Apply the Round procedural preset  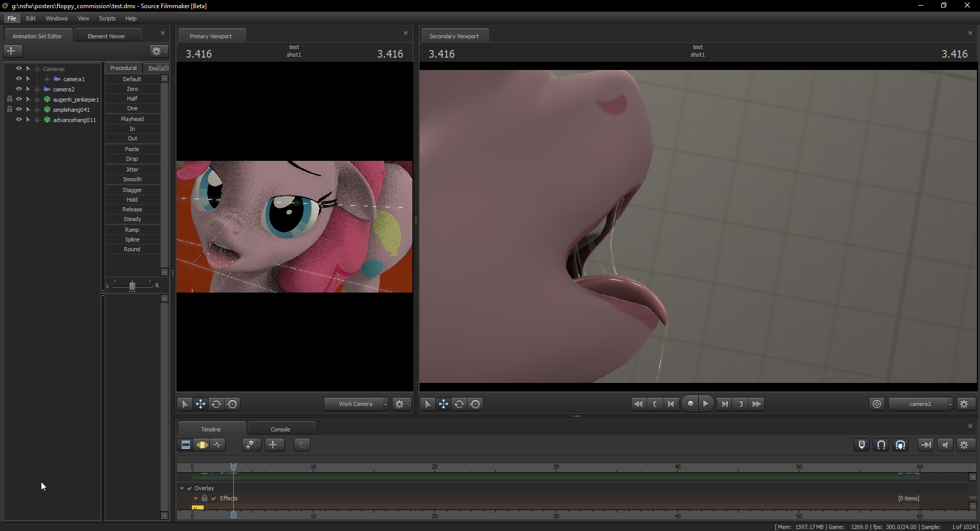coord(132,249)
